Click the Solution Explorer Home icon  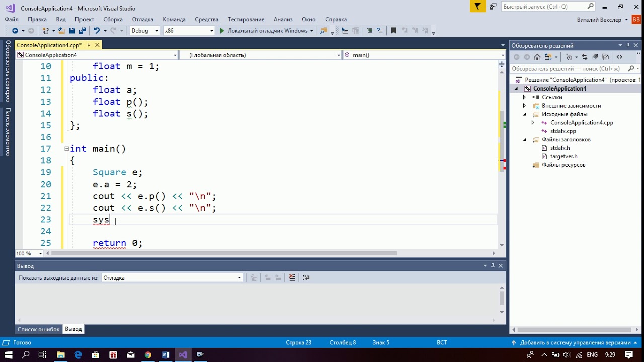pyautogui.click(x=537, y=57)
